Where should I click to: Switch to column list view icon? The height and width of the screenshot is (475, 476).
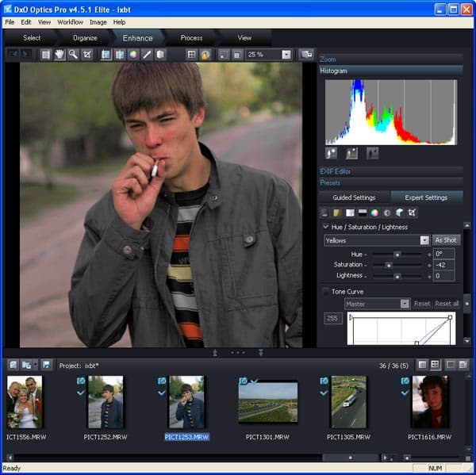point(422,365)
